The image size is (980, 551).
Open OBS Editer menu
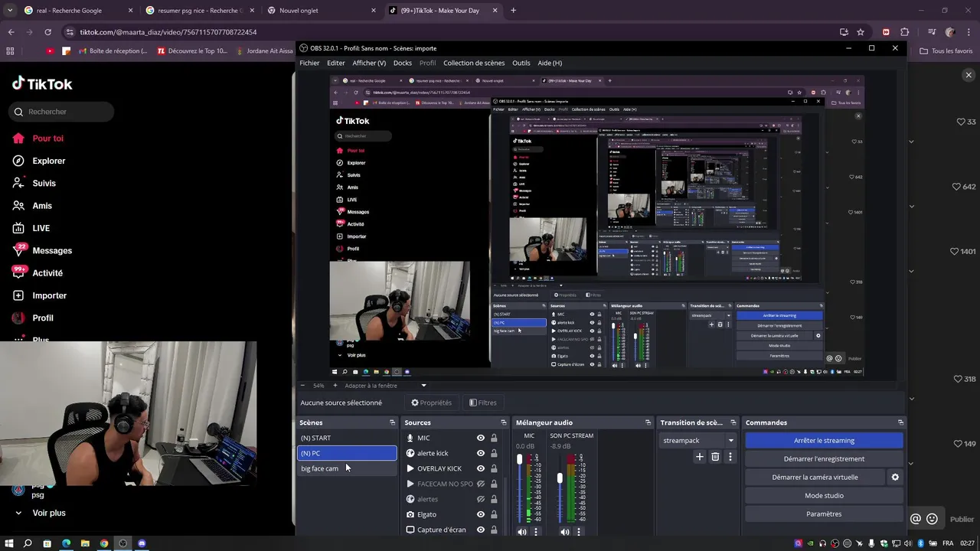tap(336, 63)
